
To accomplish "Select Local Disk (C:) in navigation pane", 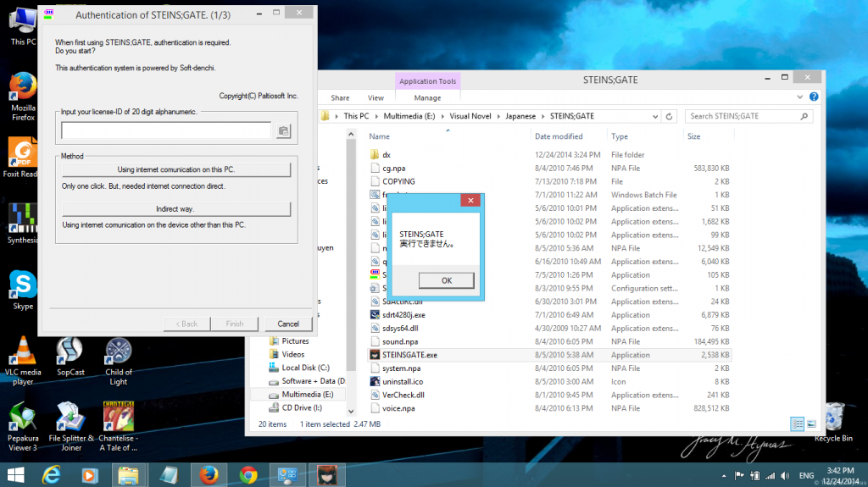I will pos(305,368).
